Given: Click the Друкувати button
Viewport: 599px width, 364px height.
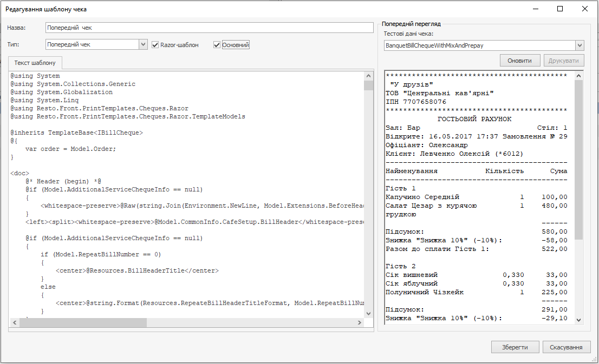Looking at the screenshot, I should click(x=563, y=61).
